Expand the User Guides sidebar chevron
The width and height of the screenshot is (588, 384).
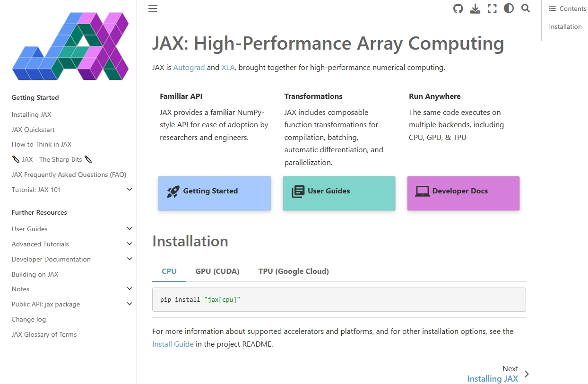coord(130,229)
